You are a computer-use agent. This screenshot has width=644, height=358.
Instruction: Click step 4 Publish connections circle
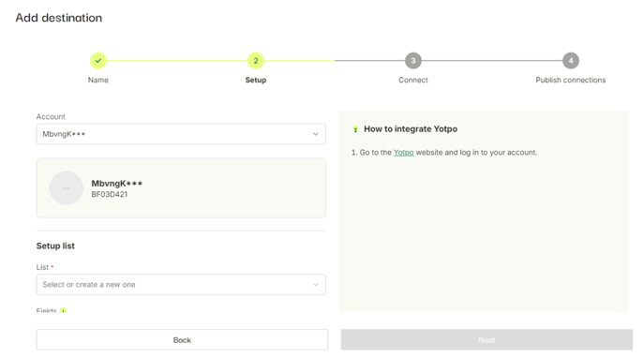point(571,61)
